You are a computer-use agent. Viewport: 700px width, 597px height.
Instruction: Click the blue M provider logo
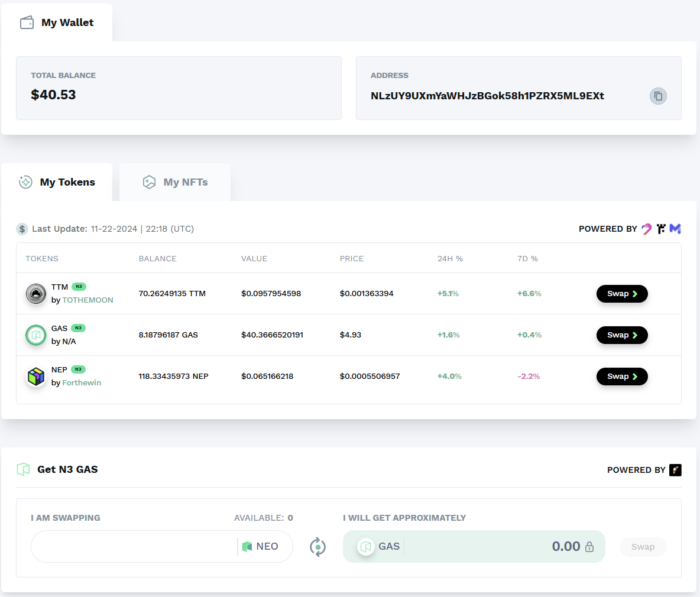coord(675,229)
